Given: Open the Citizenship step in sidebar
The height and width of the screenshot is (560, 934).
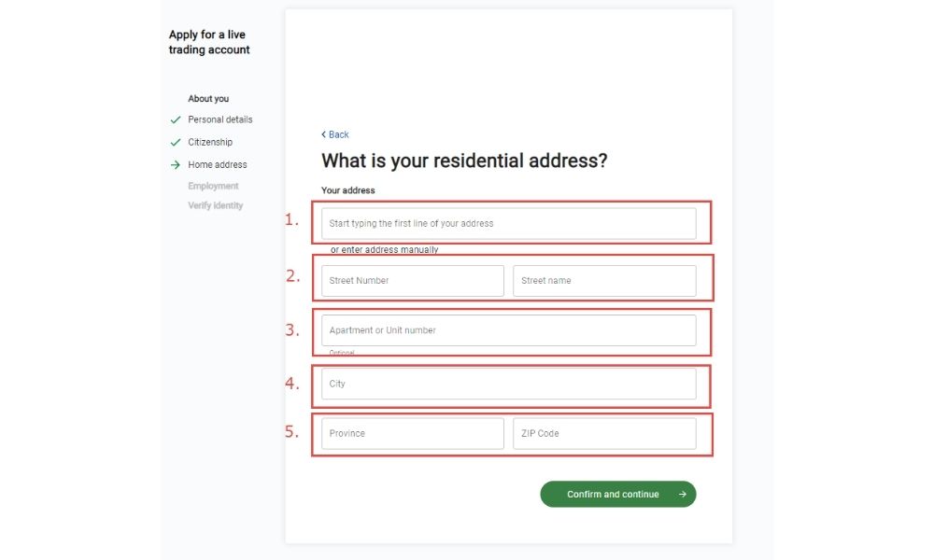Looking at the screenshot, I should (210, 142).
